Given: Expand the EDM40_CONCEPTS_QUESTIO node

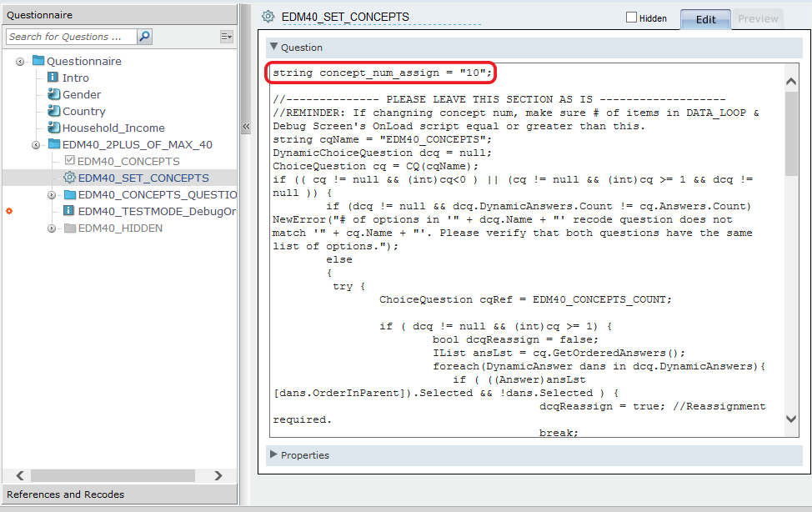Looking at the screenshot, I should [x=51, y=195].
